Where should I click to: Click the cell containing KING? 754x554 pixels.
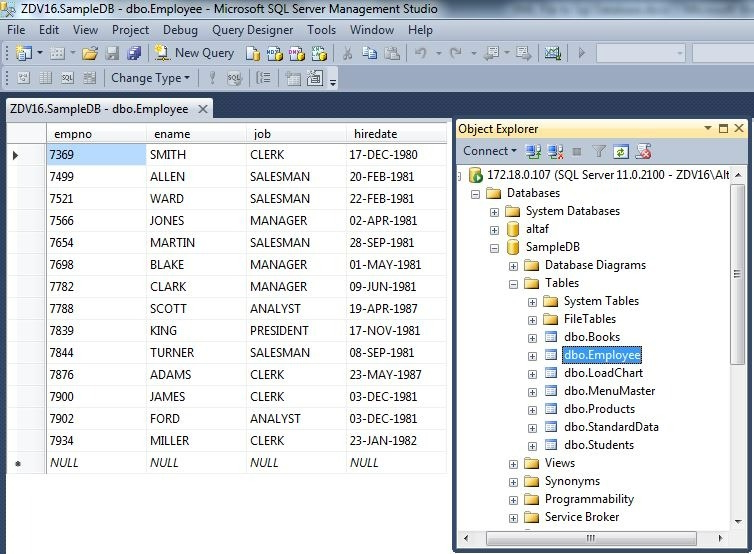(196, 330)
